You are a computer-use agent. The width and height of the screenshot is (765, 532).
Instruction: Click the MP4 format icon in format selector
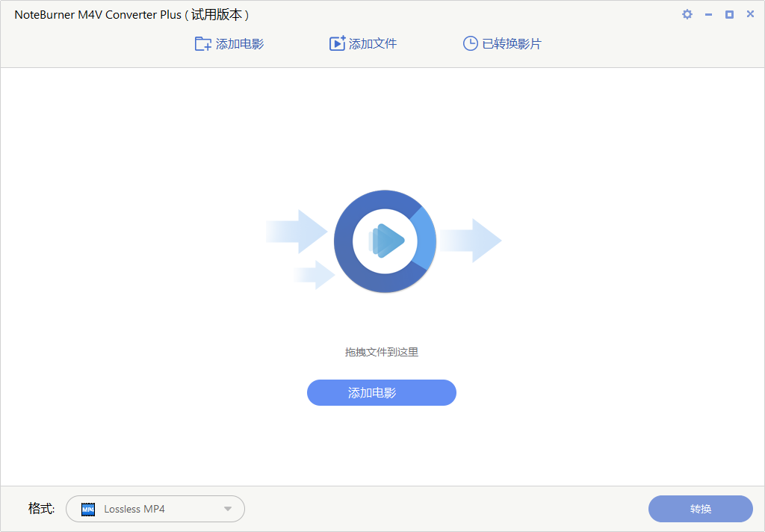tap(88, 509)
